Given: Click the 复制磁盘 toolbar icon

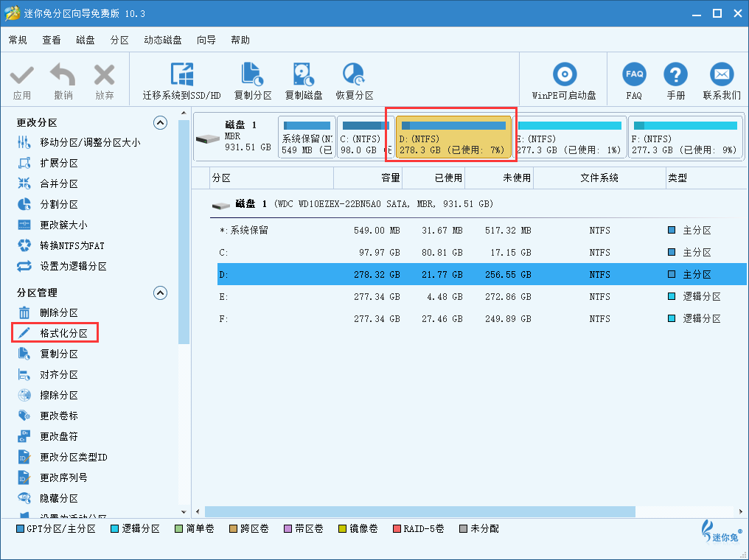Looking at the screenshot, I should click(303, 81).
